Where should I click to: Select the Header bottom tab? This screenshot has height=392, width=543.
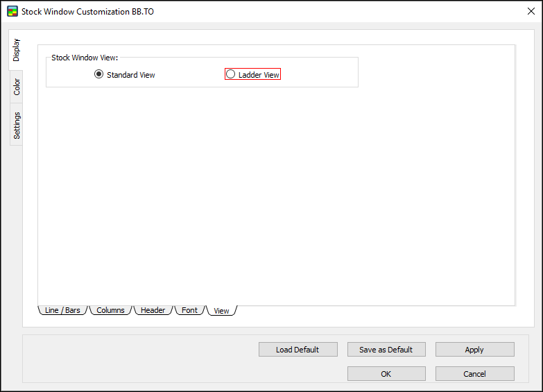153,310
